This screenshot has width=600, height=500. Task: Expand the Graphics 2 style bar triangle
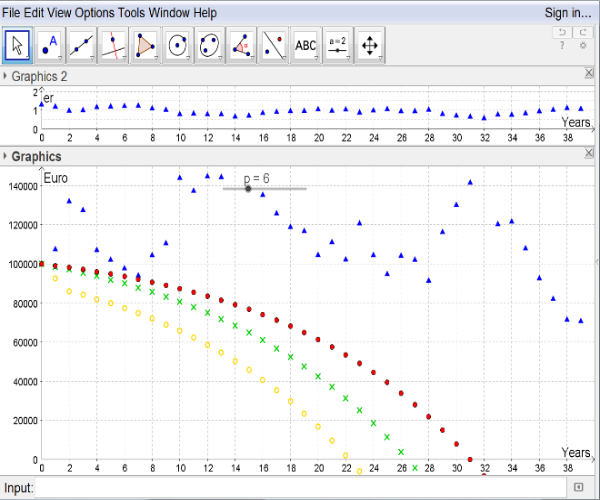point(5,76)
